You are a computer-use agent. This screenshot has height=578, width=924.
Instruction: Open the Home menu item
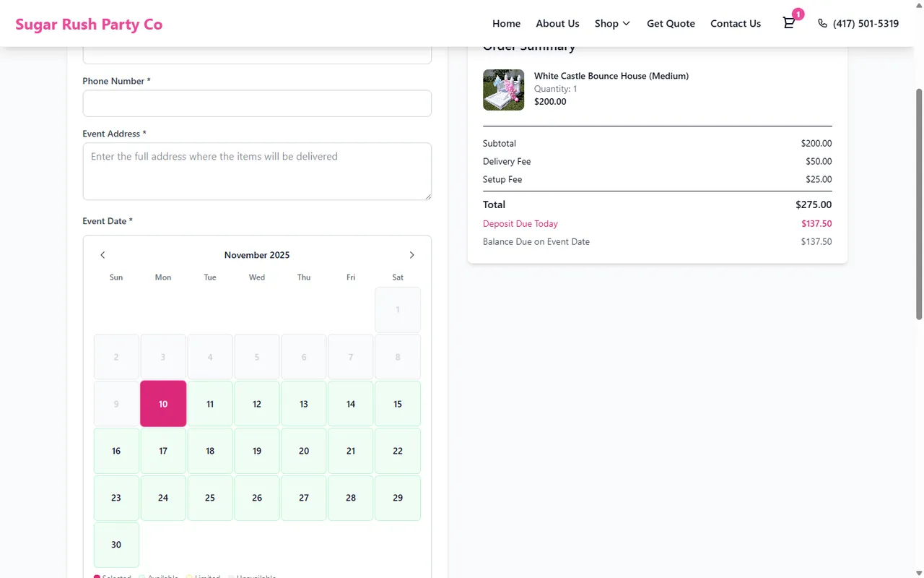click(506, 23)
